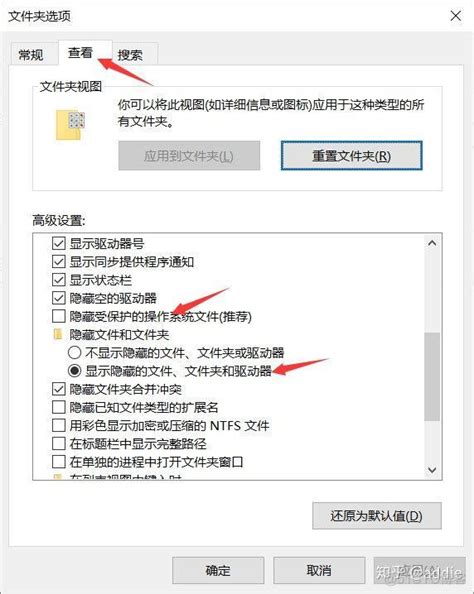Toggle 隐藏空的驱动器 checkbox

(58, 298)
